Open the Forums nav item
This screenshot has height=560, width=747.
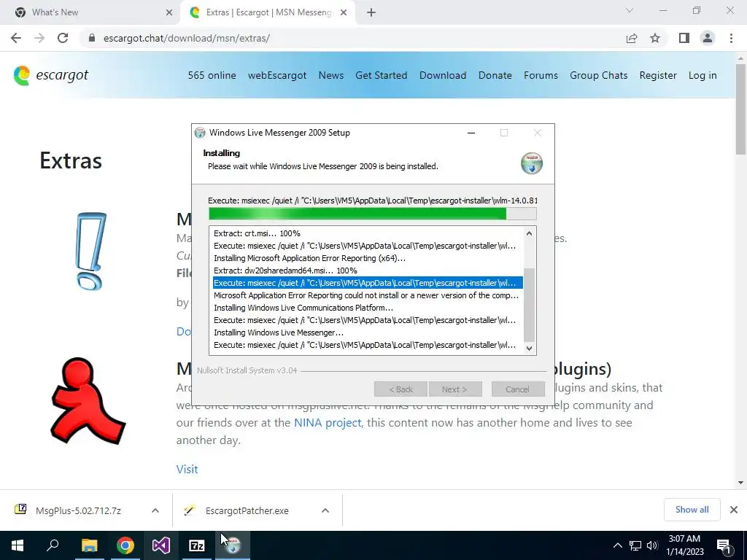tap(541, 75)
